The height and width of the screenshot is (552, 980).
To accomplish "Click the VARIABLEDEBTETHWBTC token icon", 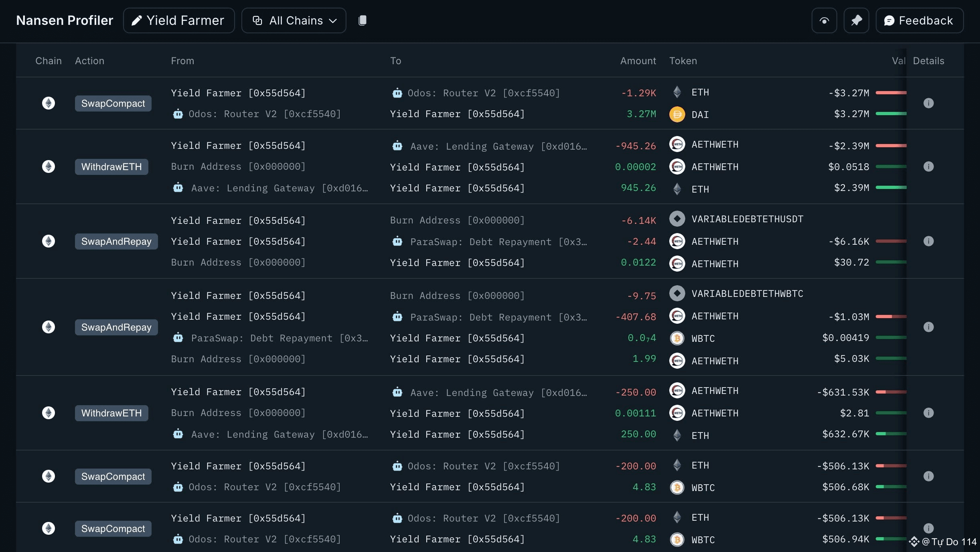I will (677, 293).
